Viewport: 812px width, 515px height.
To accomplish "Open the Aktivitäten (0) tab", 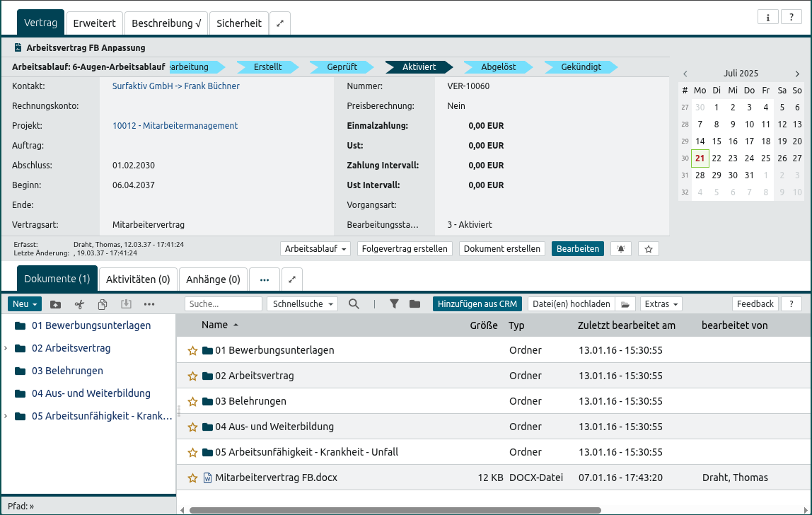I will 138,279.
